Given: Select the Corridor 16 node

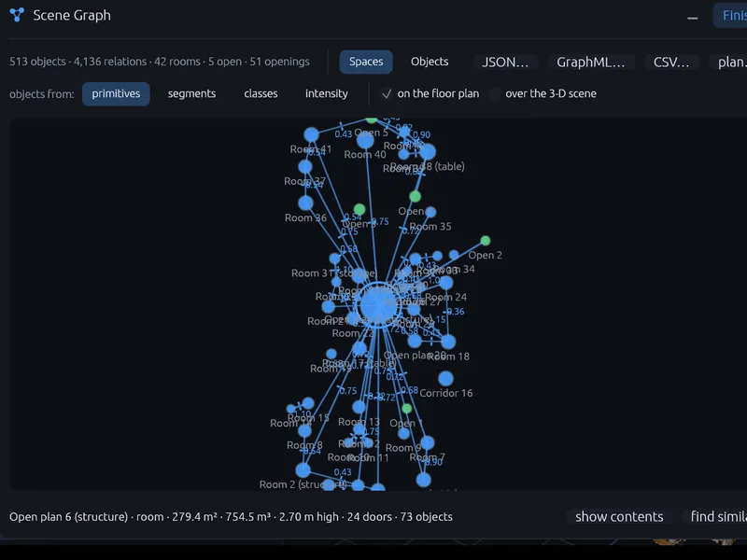Looking at the screenshot, I should point(445,379).
